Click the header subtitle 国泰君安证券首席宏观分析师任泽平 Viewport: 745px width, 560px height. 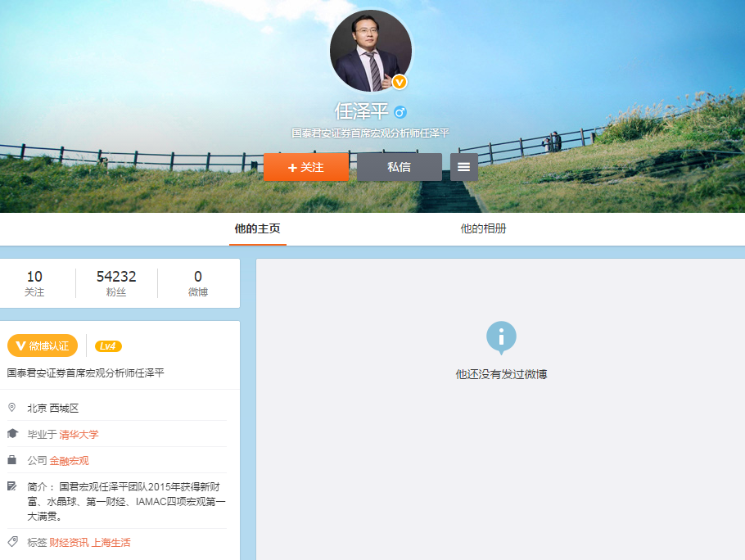click(371, 133)
